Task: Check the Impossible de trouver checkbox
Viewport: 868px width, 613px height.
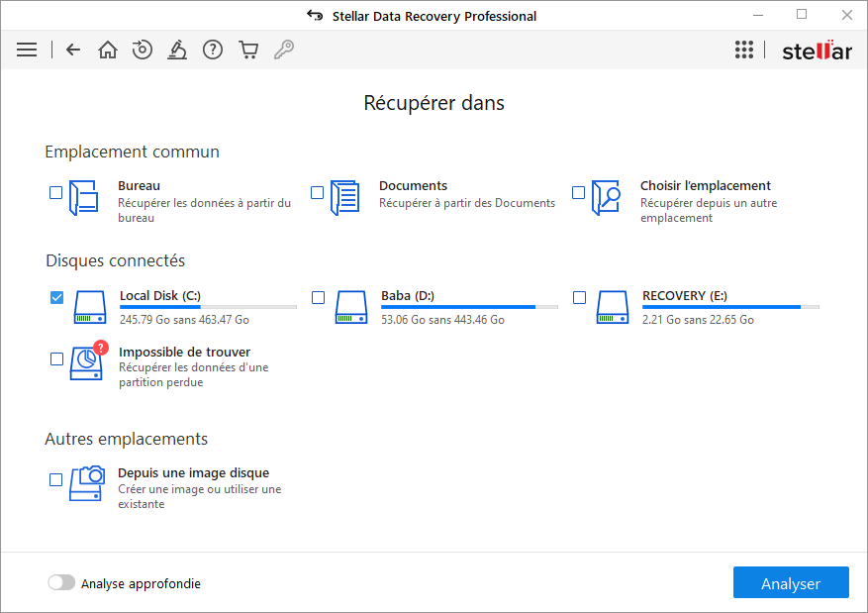Action: (56, 359)
